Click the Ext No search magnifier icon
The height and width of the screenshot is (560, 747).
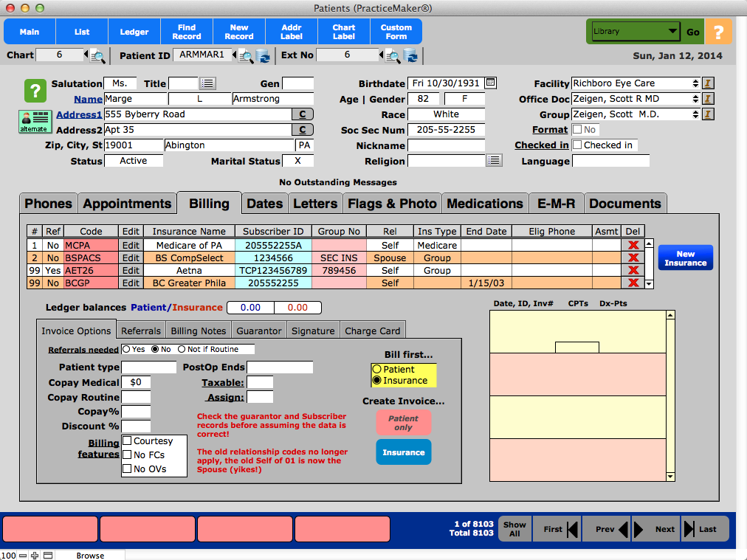tap(393, 56)
